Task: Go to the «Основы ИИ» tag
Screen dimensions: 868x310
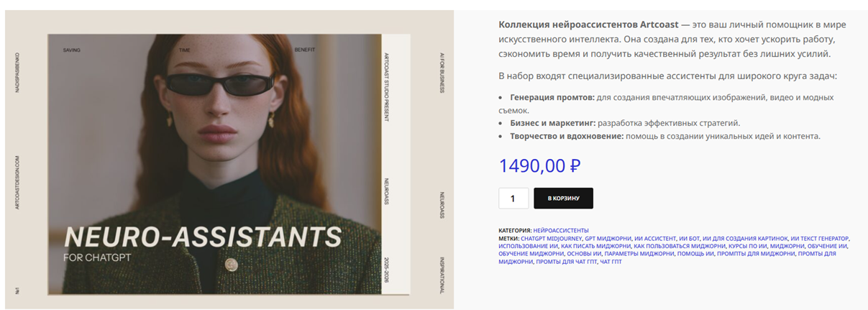Action: (585, 254)
